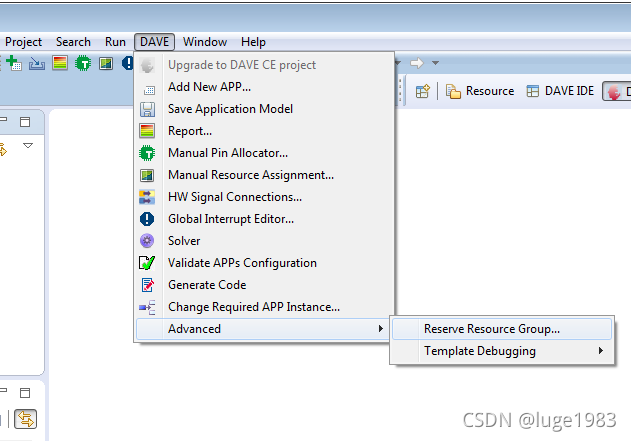Click the Report menu icon

pos(147,131)
